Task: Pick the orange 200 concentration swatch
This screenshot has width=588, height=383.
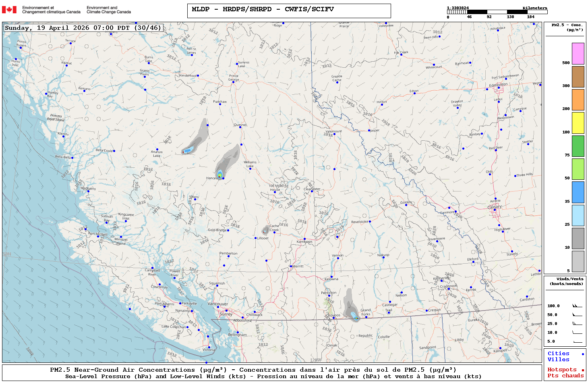Action: point(578,100)
